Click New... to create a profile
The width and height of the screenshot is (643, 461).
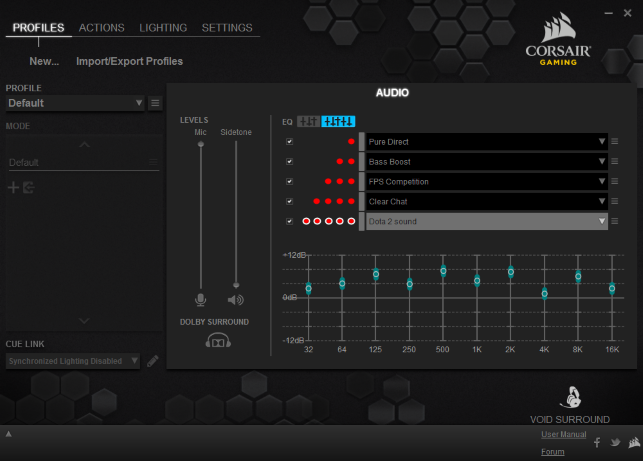point(44,61)
